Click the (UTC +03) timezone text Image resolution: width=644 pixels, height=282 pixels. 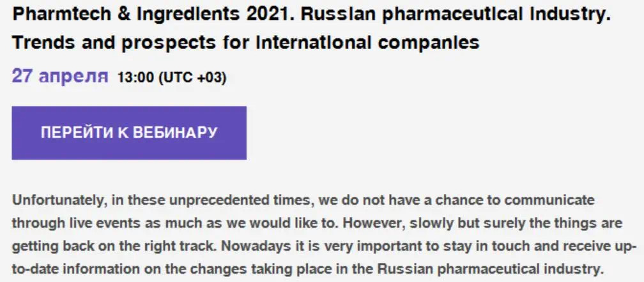tap(192, 77)
